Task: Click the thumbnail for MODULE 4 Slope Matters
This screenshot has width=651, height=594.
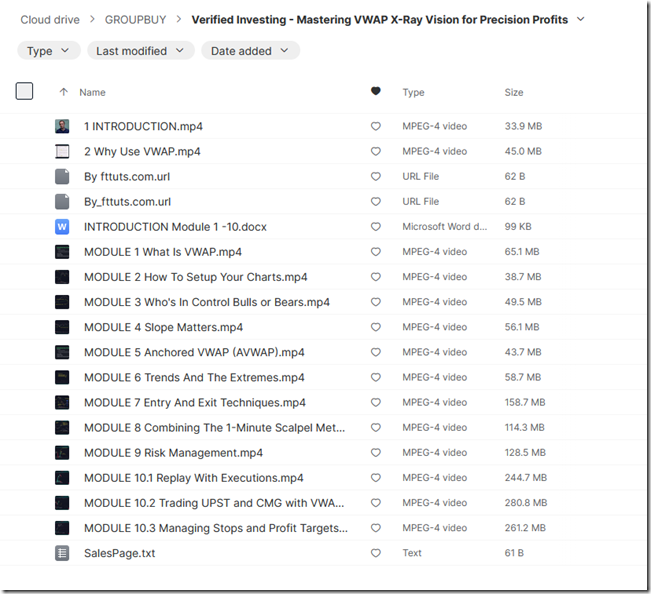Action: (62, 327)
